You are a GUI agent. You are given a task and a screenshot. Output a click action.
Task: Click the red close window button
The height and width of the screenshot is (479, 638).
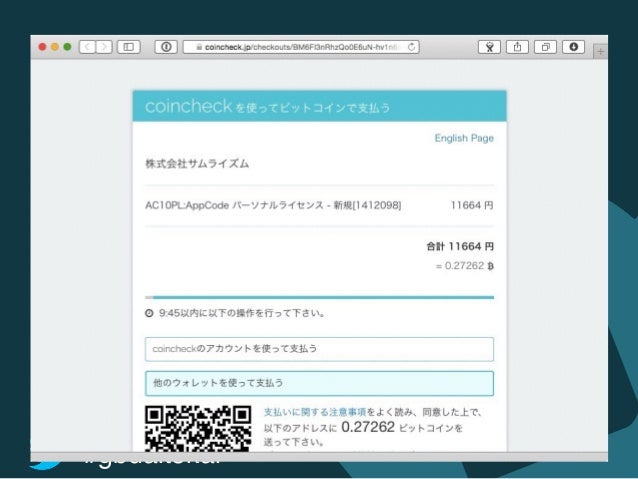click(42, 47)
